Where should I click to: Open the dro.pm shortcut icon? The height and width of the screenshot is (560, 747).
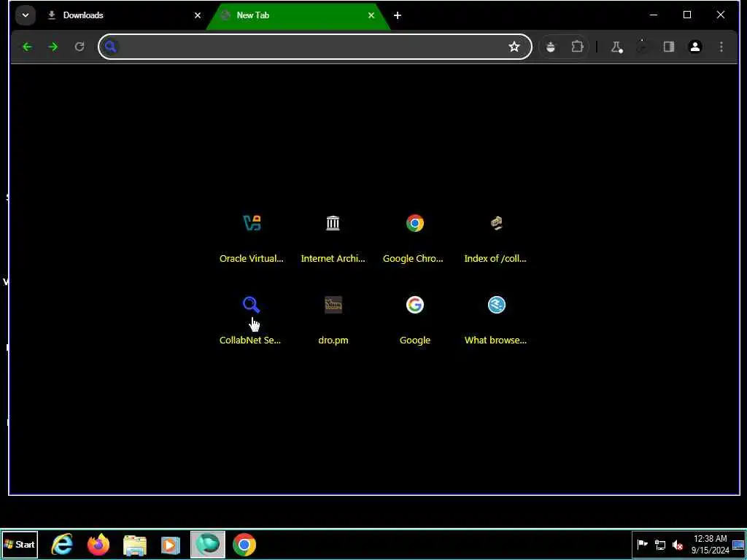tap(333, 305)
